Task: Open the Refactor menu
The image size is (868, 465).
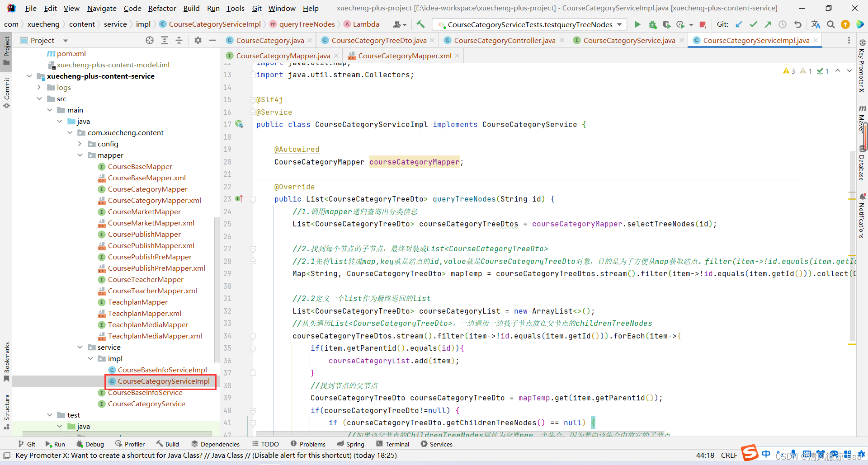Action: (x=162, y=8)
